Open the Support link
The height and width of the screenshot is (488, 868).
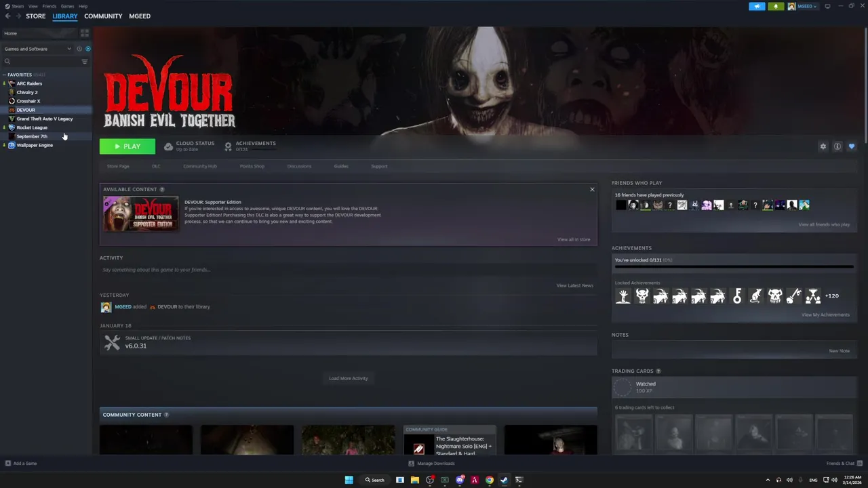(x=379, y=166)
